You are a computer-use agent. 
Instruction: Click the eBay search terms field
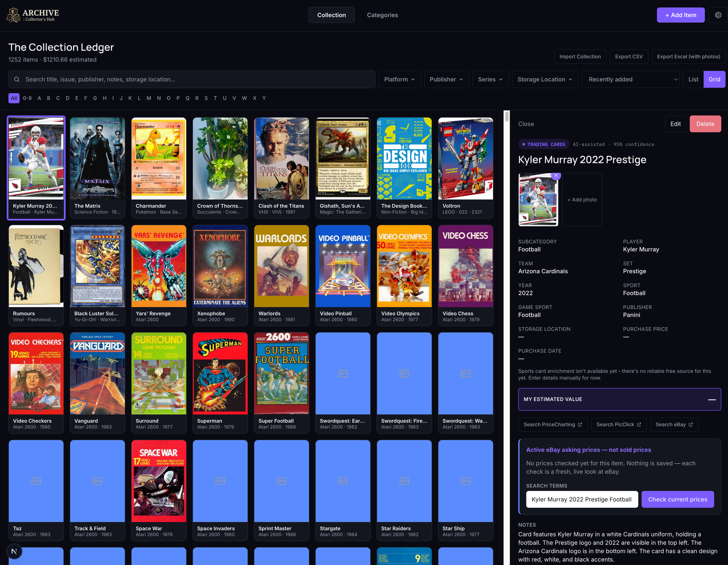coord(582,499)
